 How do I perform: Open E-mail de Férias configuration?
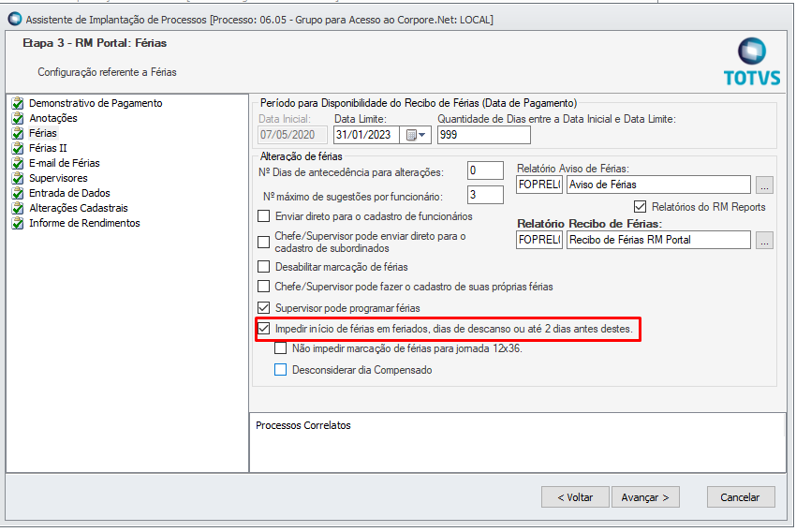coord(64,163)
